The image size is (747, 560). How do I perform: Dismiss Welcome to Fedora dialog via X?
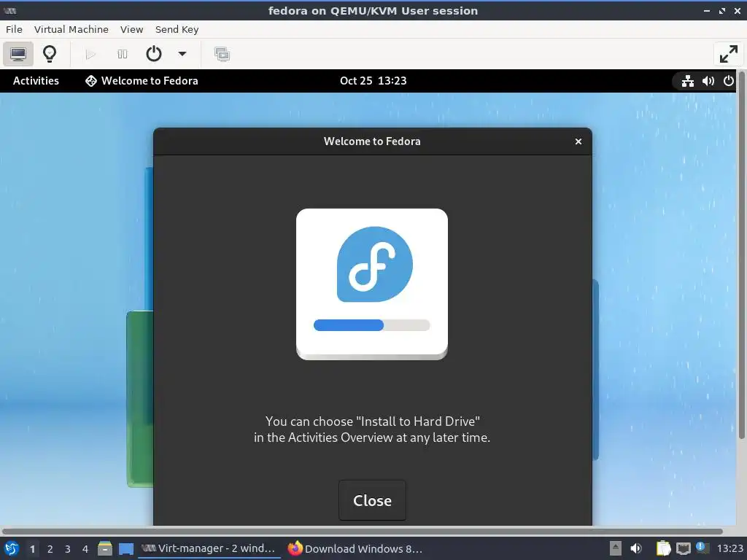pos(578,141)
